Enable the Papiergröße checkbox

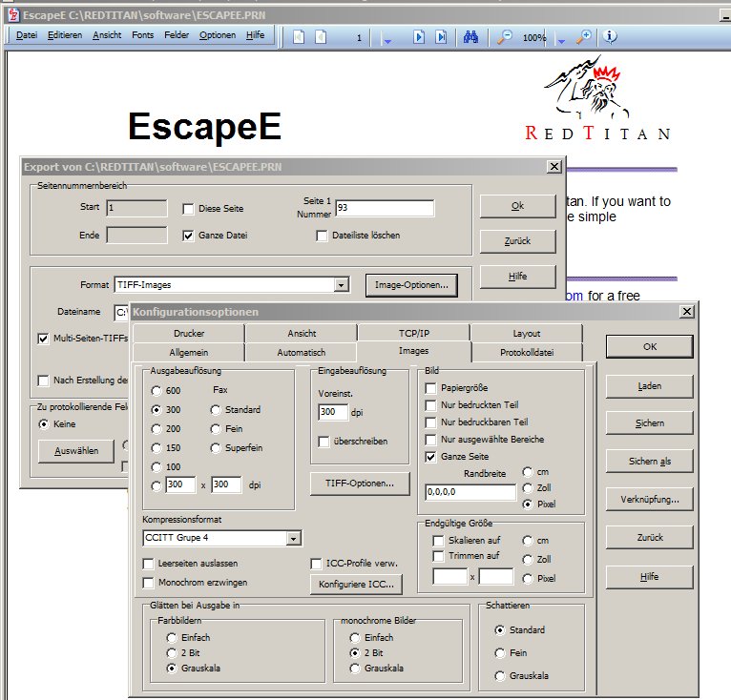point(430,388)
